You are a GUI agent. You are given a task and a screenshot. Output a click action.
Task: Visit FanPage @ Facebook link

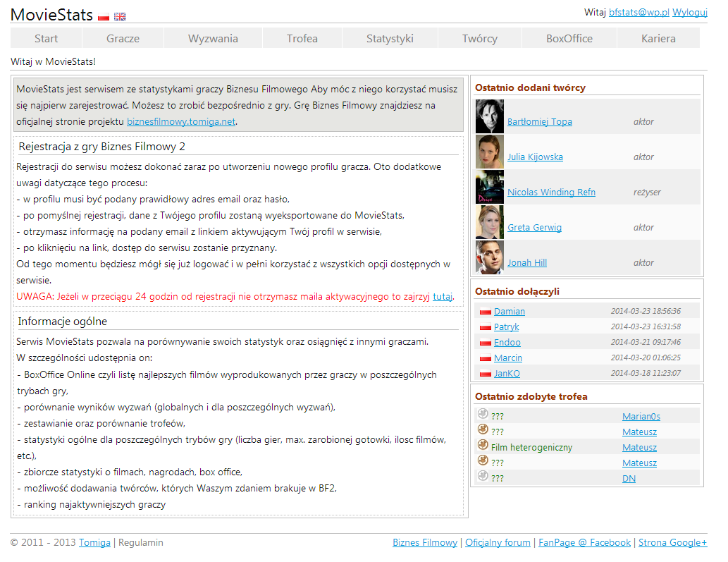584,542
